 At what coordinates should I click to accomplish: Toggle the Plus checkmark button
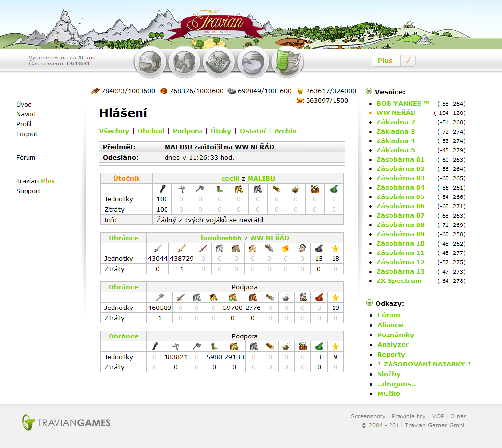pyautogui.click(x=408, y=60)
